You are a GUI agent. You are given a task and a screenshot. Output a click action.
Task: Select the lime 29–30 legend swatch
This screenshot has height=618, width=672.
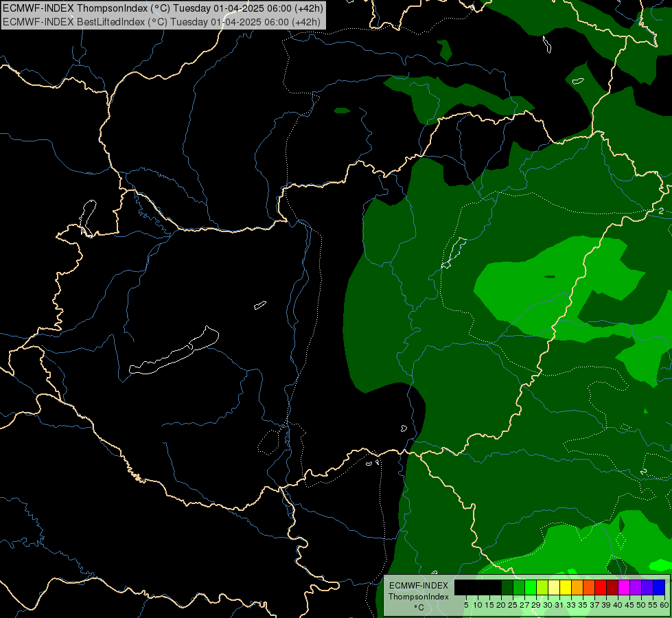click(x=542, y=587)
